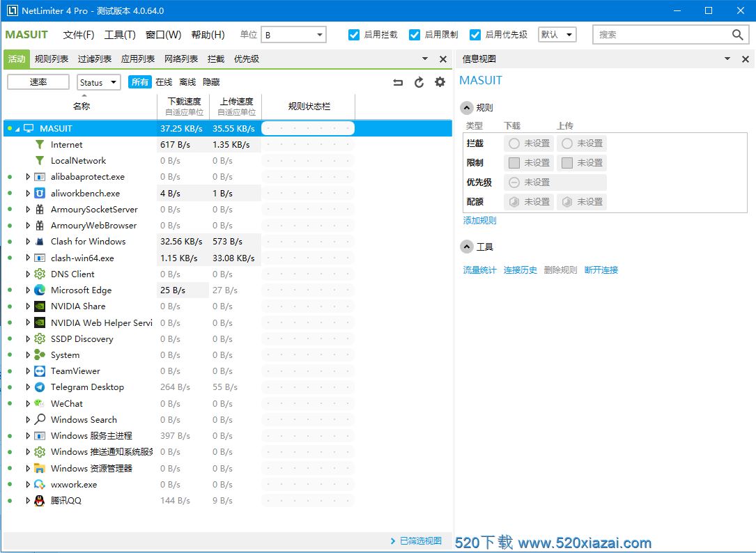Open the activity panel dropdown arrow
This screenshot has width=756, height=553.
[x=425, y=59]
